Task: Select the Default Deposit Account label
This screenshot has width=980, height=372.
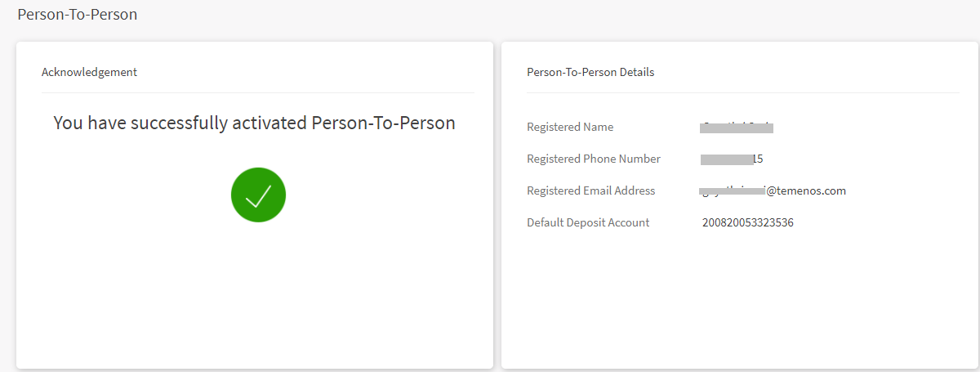Action: 588,222
